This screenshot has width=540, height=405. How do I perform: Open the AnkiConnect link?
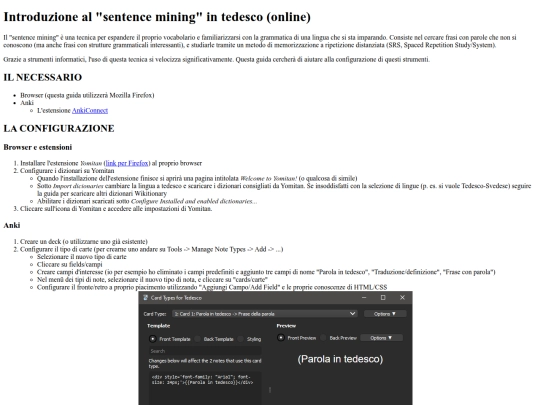point(90,111)
